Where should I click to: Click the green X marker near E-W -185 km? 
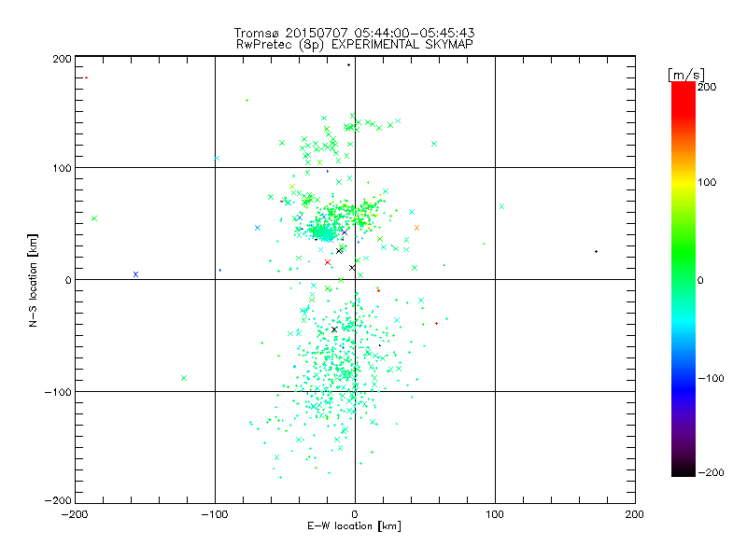(94, 218)
